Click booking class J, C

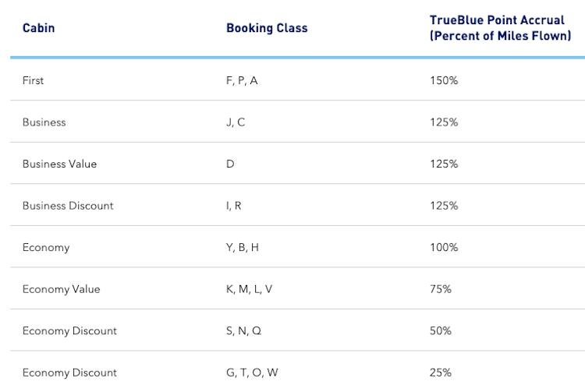point(236,122)
